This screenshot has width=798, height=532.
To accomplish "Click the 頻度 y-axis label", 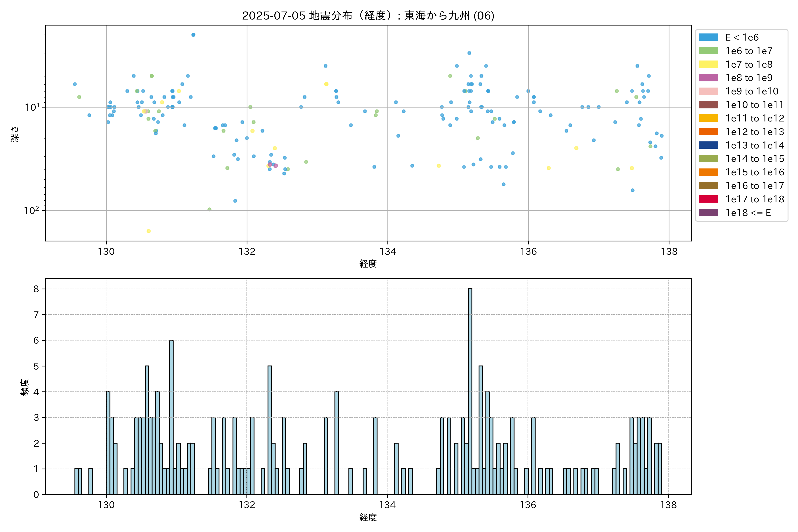I will (x=24, y=387).
